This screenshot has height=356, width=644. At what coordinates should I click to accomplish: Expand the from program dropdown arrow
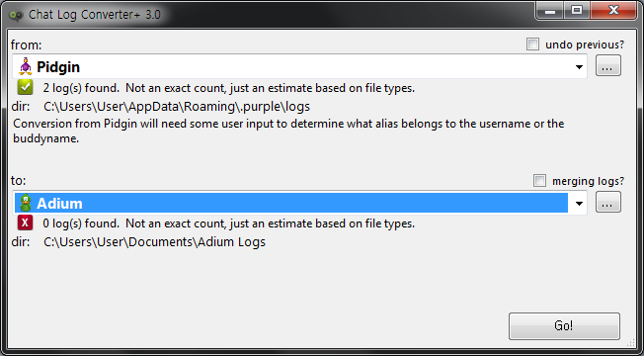pyautogui.click(x=579, y=67)
